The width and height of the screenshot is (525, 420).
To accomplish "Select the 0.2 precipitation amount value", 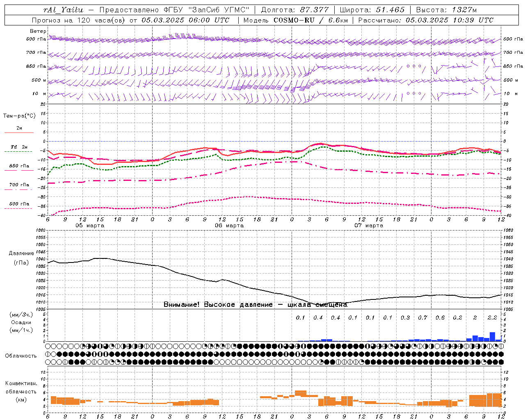I will click(x=457, y=317).
